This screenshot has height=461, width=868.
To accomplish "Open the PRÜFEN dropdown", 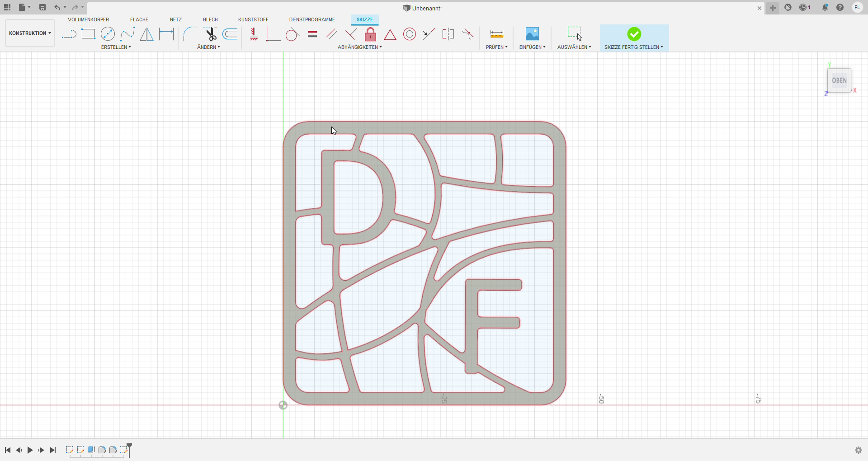I will click(x=496, y=47).
